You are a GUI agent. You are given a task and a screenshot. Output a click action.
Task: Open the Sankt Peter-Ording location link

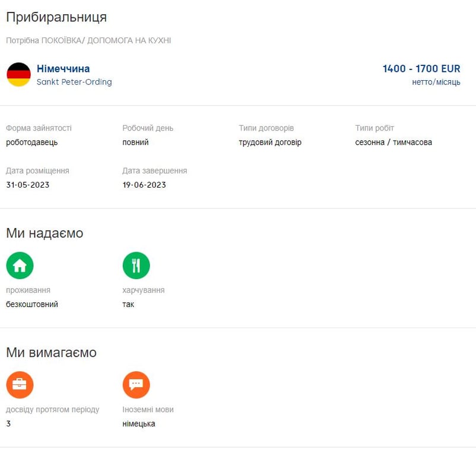(74, 82)
